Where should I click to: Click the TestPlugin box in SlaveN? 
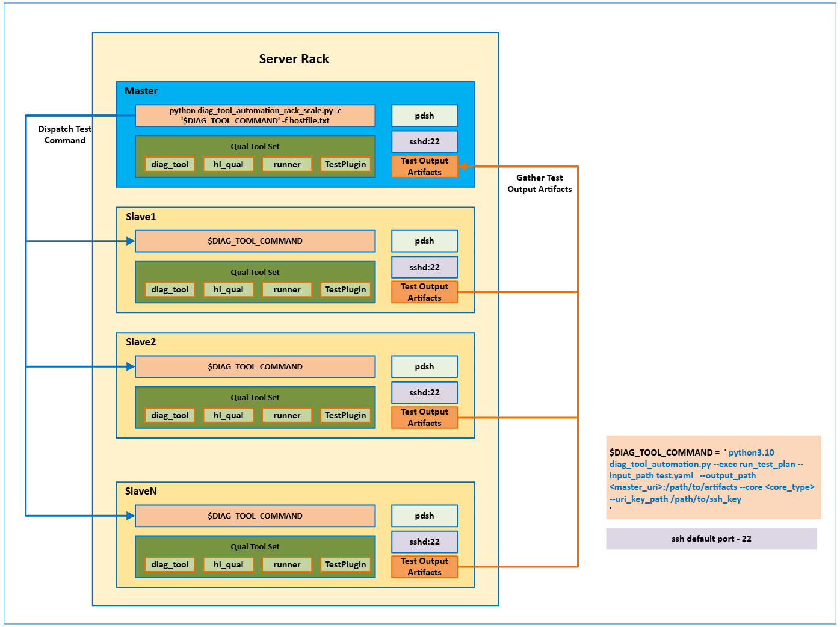point(345,564)
